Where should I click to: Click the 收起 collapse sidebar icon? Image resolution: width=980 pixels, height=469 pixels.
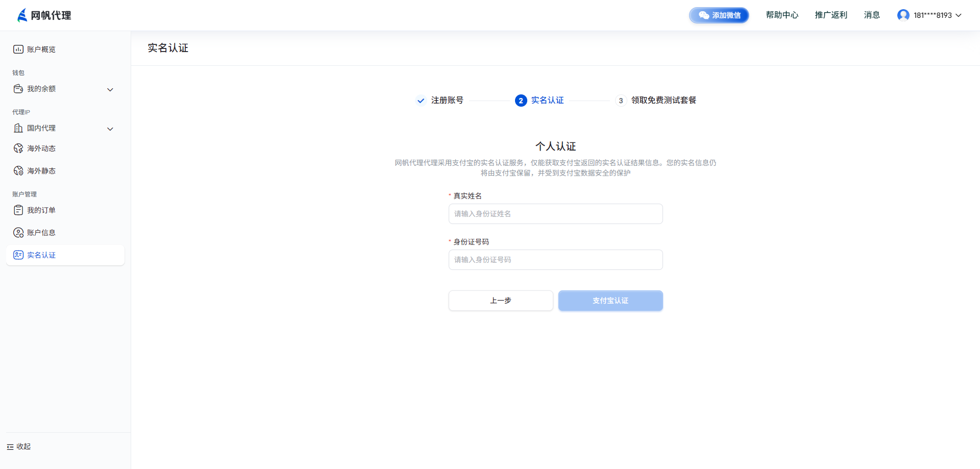click(10, 447)
